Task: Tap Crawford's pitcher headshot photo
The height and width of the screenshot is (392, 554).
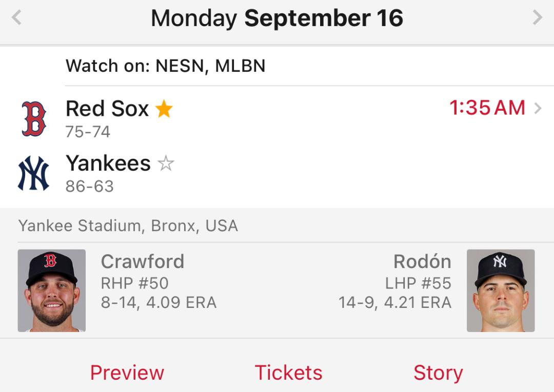Action: coord(52,291)
